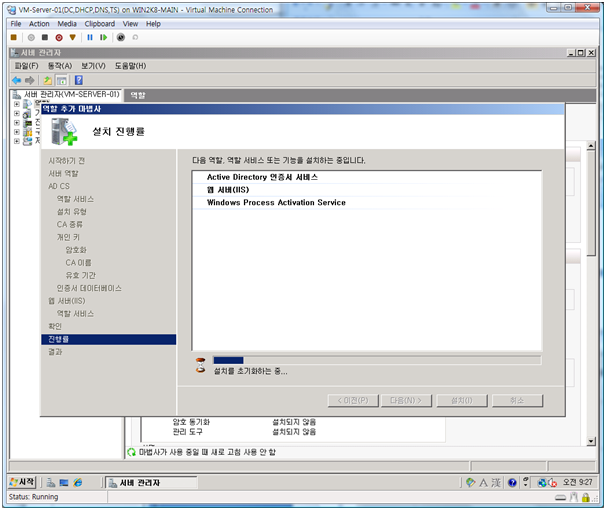Image resolution: width=606 pixels, height=510 pixels.
Task: Click the 오전 9:27 taskbar clock
Action: (577, 483)
